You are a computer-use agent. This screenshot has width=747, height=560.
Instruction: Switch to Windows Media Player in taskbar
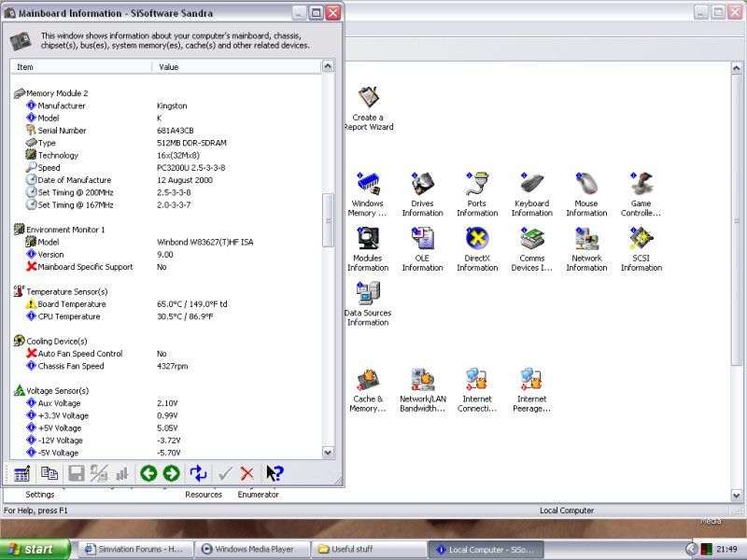[x=251, y=550]
